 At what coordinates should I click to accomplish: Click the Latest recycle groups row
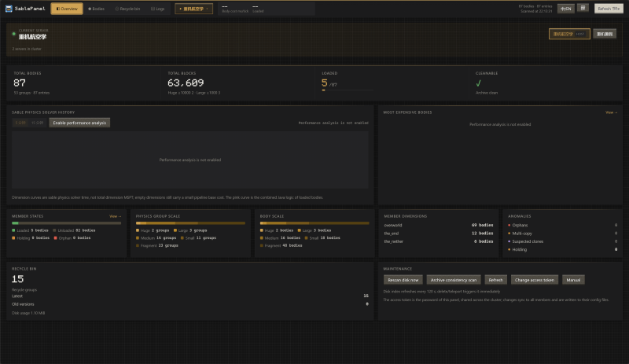click(x=190, y=296)
